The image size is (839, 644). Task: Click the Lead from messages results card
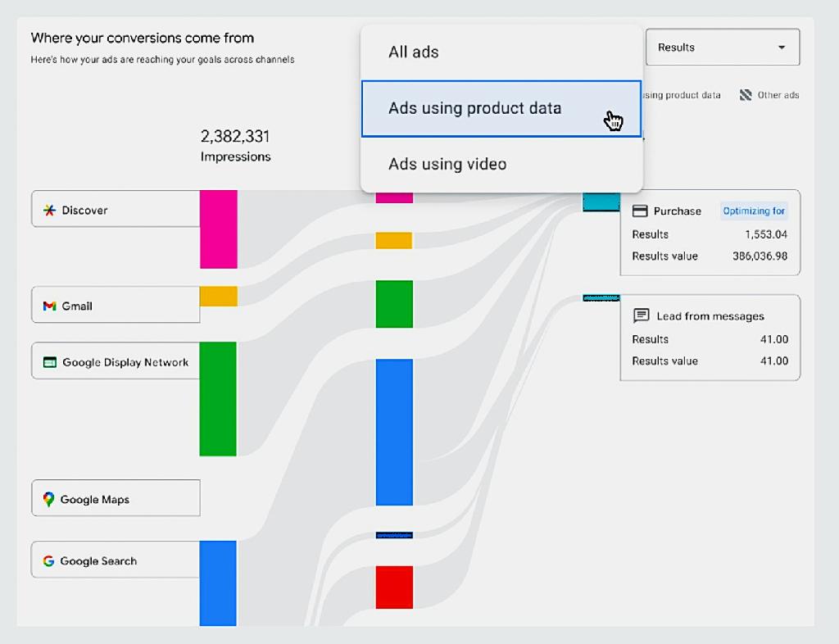[710, 338]
